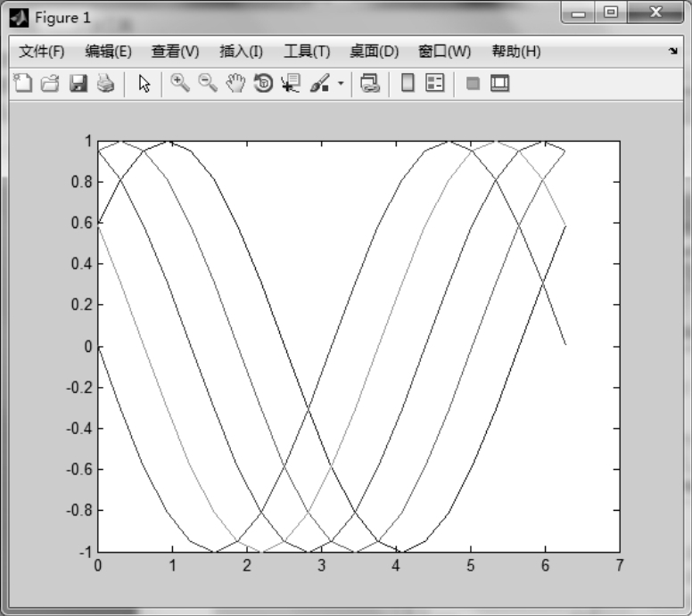This screenshot has height=616, width=692.
Task: Click the Open File folder icon
Action: click(x=50, y=84)
